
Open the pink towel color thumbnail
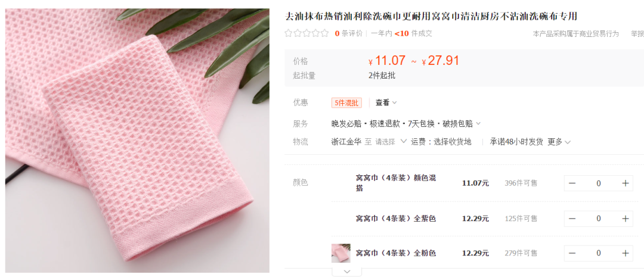tap(341, 253)
